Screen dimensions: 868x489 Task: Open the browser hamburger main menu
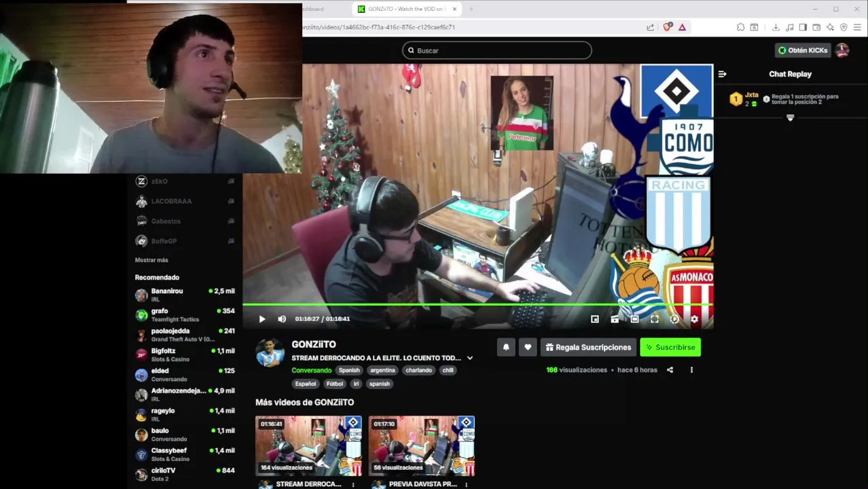pos(857,27)
